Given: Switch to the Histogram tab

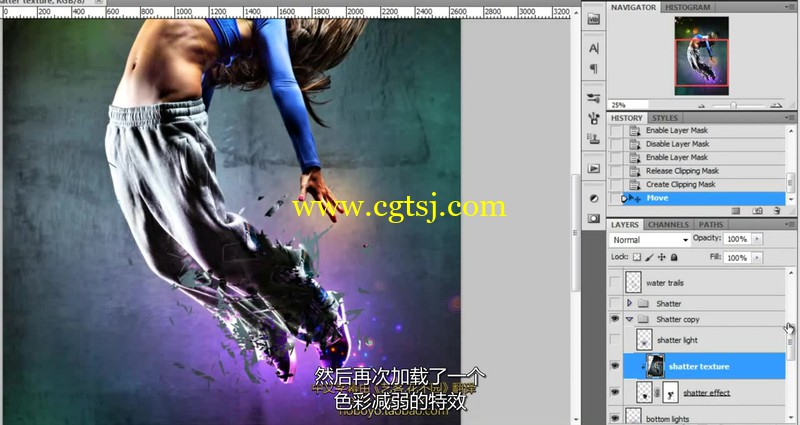Looking at the screenshot, I should (x=687, y=8).
